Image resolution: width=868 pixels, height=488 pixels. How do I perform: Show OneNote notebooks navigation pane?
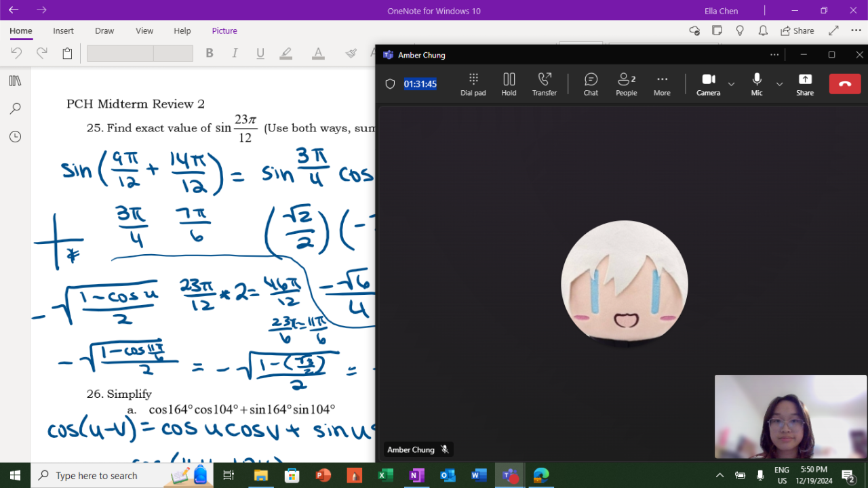(x=15, y=81)
